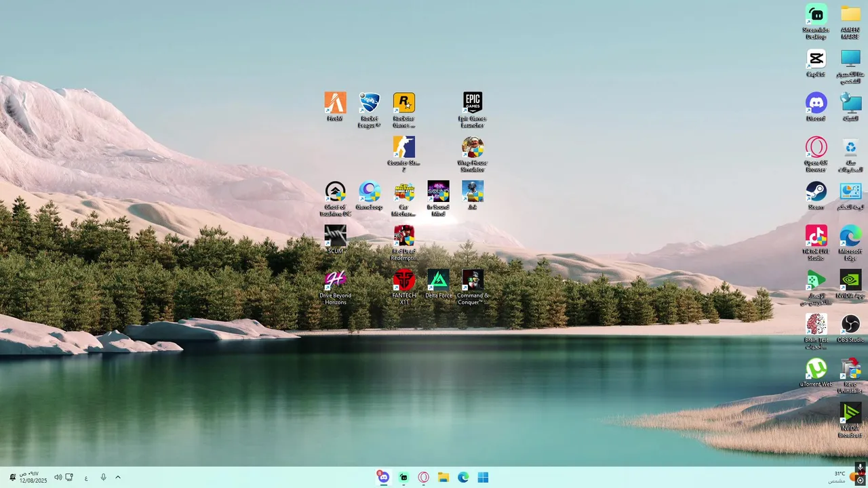Click the microphone tray icon
The height and width of the screenshot is (488, 868).
tap(103, 477)
